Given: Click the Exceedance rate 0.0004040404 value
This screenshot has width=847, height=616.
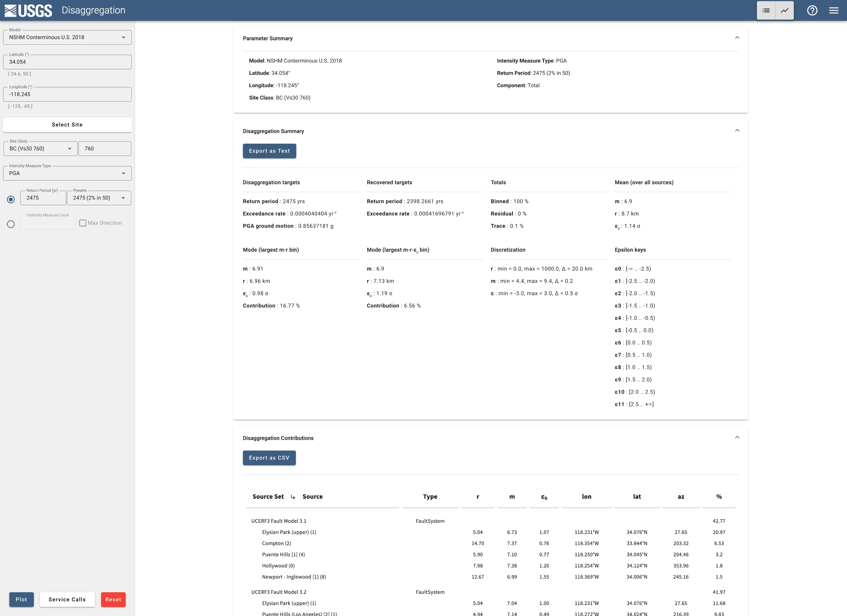Looking at the screenshot, I should coord(313,214).
